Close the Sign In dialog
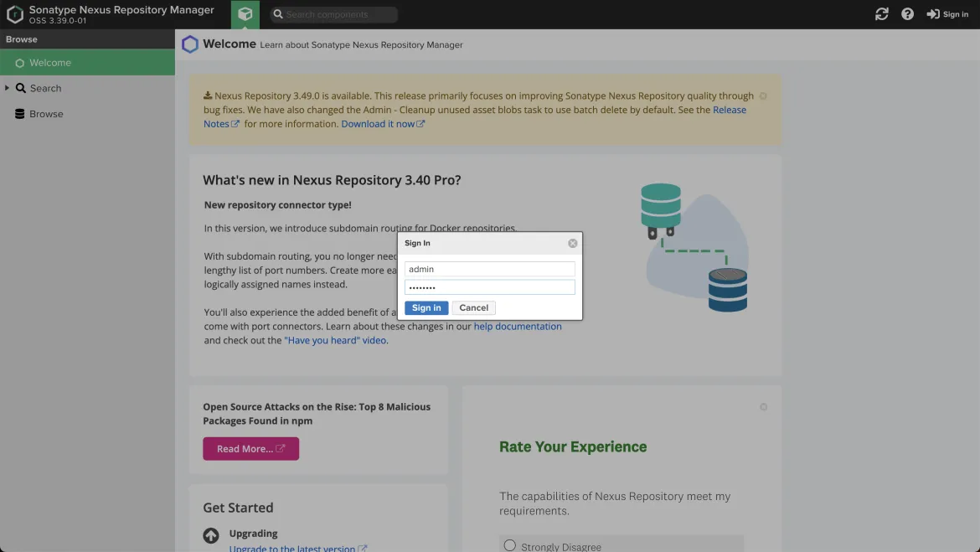980x552 pixels. pyautogui.click(x=572, y=243)
